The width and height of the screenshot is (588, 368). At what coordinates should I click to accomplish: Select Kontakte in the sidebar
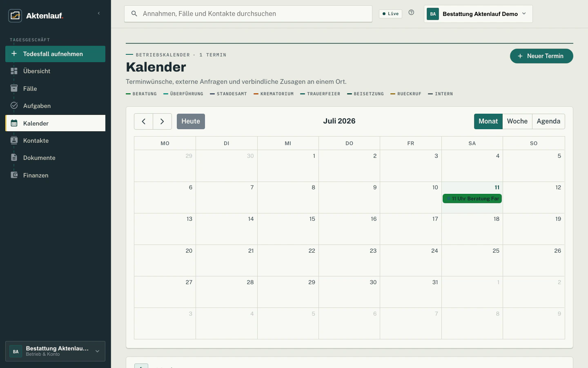point(55,140)
